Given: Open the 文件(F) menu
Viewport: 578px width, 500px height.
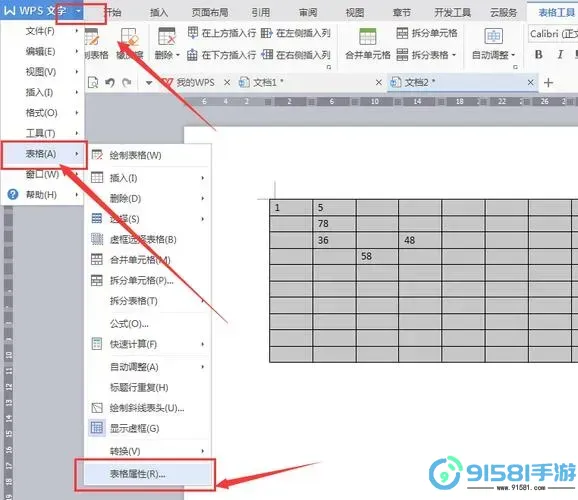Looking at the screenshot, I should [42, 31].
